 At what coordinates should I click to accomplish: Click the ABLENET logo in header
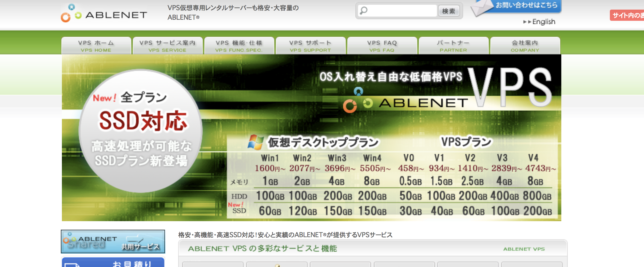click(x=104, y=13)
